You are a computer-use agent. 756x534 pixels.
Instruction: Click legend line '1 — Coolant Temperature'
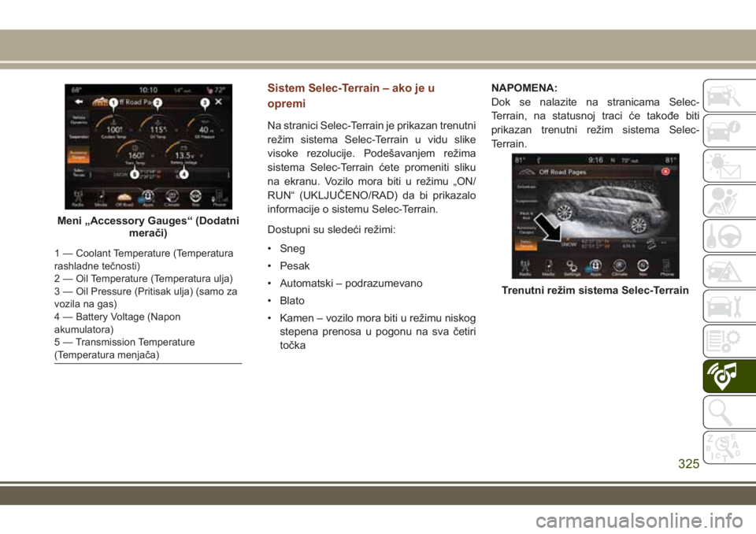pyautogui.click(x=143, y=260)
